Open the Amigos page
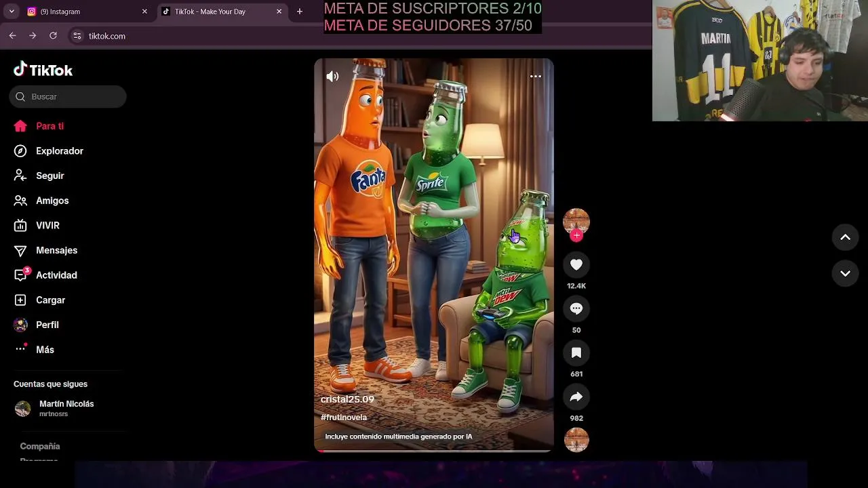Screen dimensions: 868x488 pyautogui.click(x=41, y=201)
